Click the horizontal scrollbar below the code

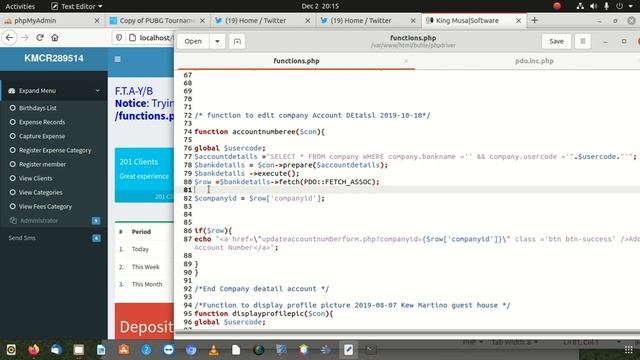coord(407,333)
